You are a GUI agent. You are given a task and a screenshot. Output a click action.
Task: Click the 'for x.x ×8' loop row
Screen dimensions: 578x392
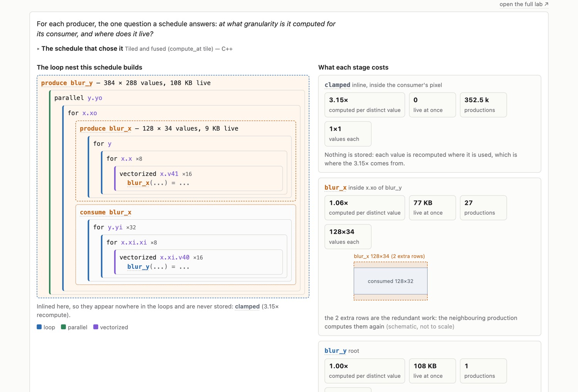124,158
